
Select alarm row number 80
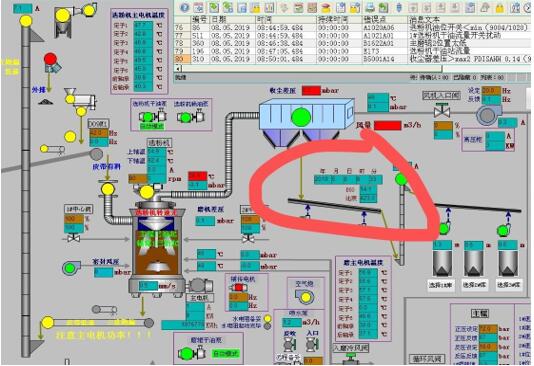coord(351,59)
